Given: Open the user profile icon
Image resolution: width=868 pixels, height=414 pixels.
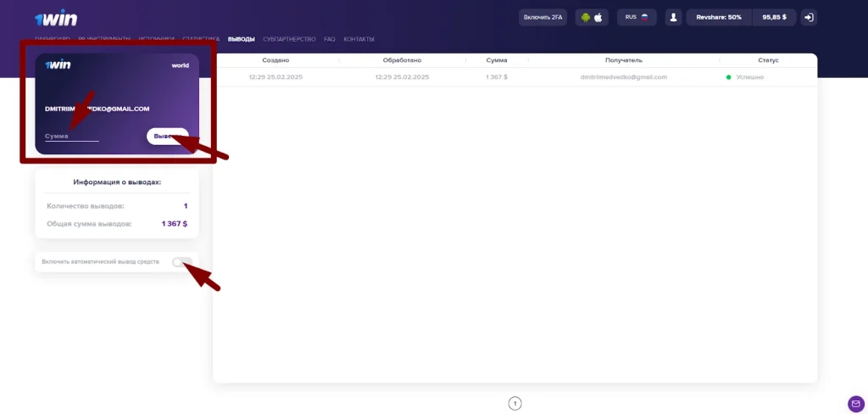Looking at the screenshot, I should click(x=673, y=18).
